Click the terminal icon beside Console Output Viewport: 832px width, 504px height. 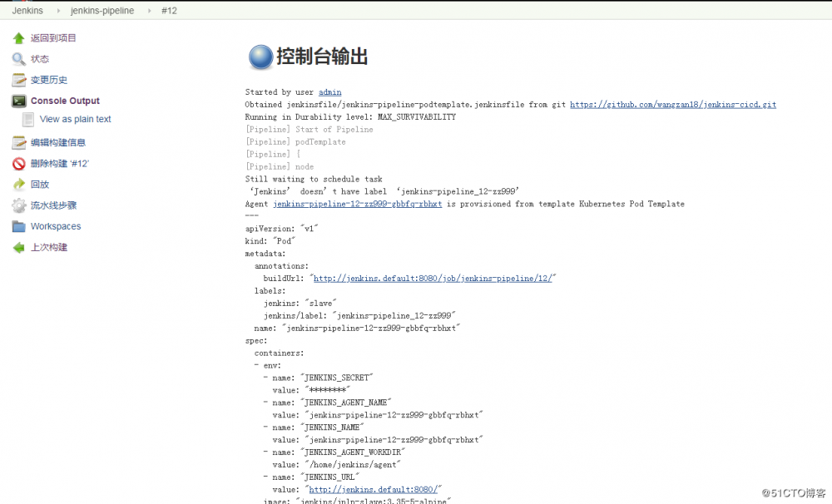(x=19, y=101)
